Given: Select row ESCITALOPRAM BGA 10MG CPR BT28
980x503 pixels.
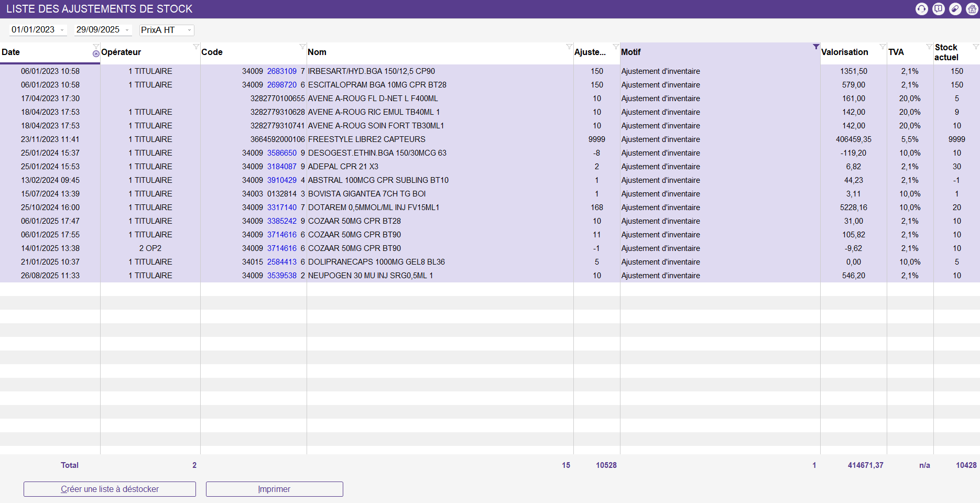Looking at the screenshot, I should (490, 85).
